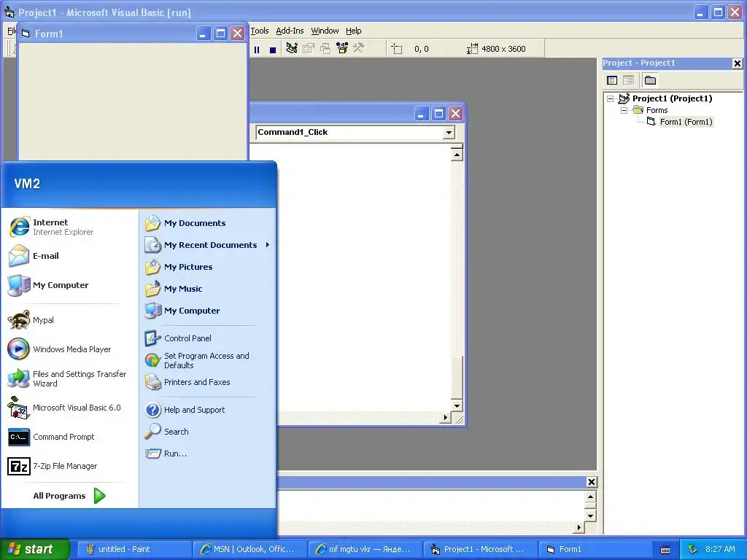Open the Window menu
747x560 pixels.
(325, 31)
